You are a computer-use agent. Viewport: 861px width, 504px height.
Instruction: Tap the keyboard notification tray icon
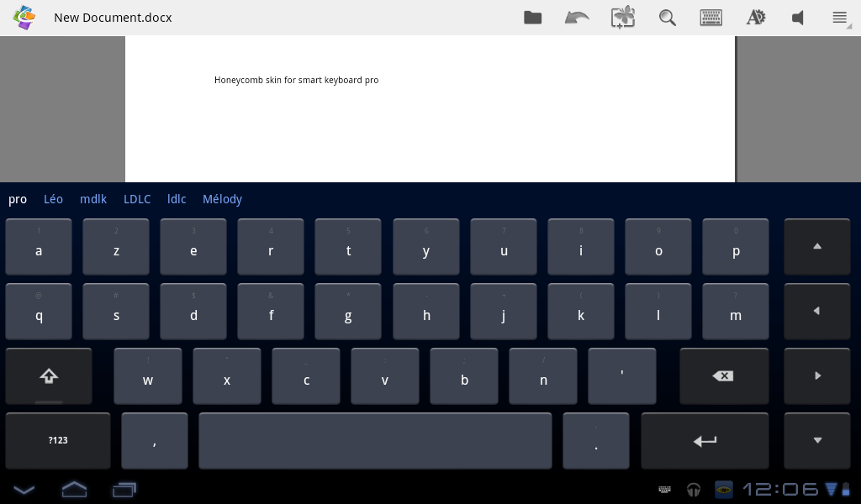click(x=664, y=489)
